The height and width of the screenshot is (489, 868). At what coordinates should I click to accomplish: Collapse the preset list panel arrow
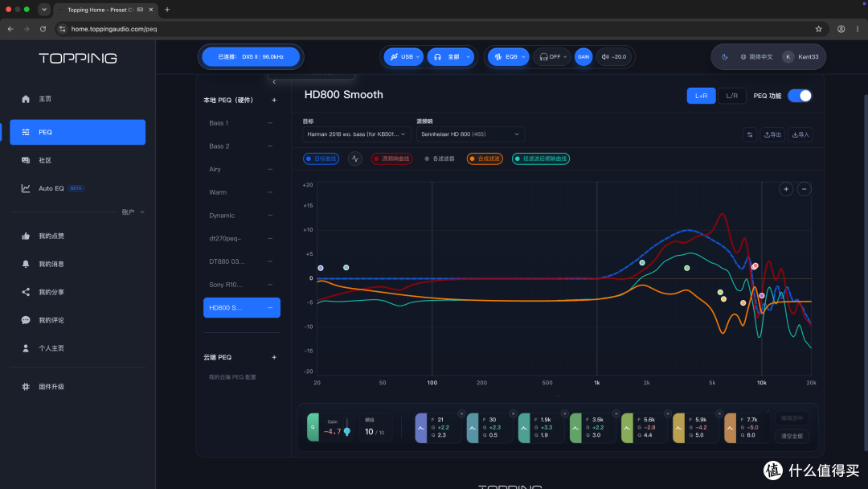(274, 82)
